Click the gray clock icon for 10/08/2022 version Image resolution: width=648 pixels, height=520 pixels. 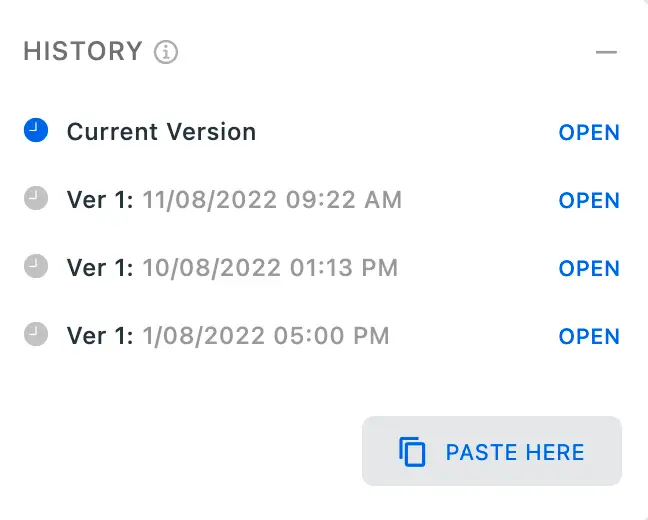tap(36, 266)
